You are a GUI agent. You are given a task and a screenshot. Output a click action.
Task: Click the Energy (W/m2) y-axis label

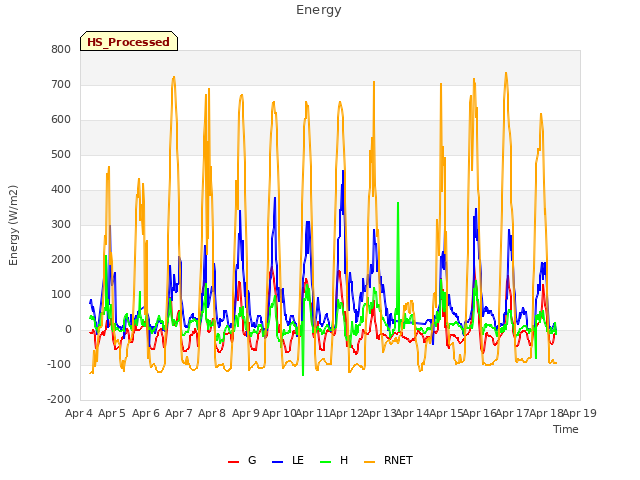(x=13, y=225)
